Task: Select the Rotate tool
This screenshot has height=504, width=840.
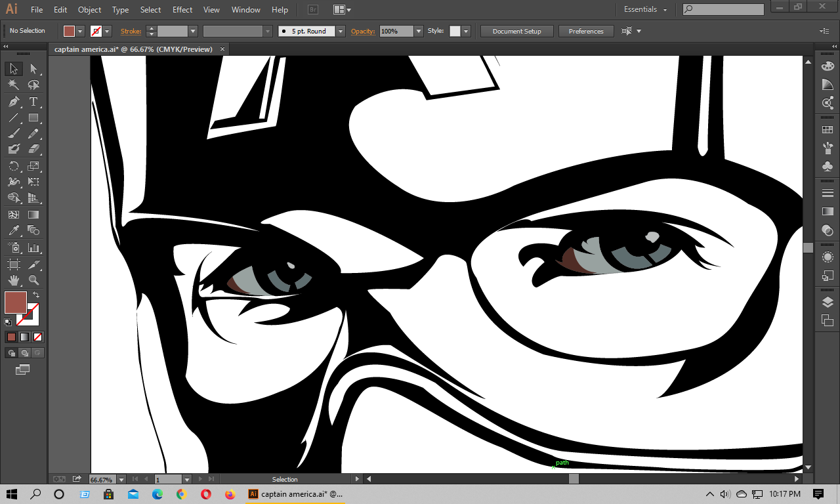Action: tap(14, 166)
